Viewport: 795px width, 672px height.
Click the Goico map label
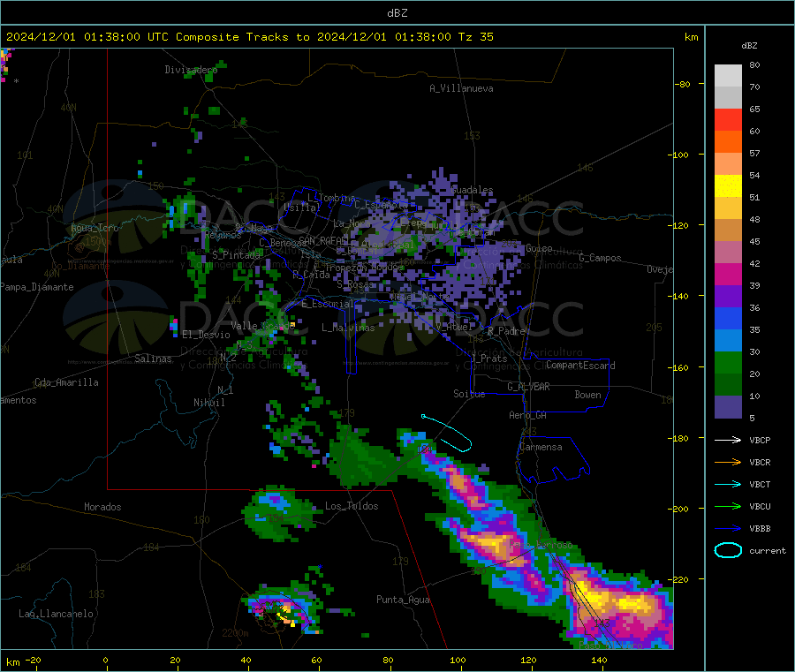539,248
